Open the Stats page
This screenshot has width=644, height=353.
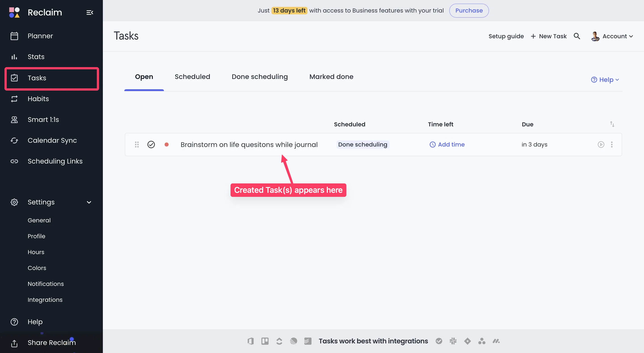(x=36, y=57)
